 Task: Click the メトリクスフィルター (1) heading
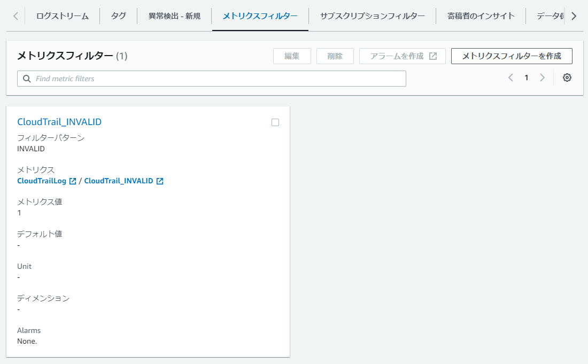click(x=72, y=56)
